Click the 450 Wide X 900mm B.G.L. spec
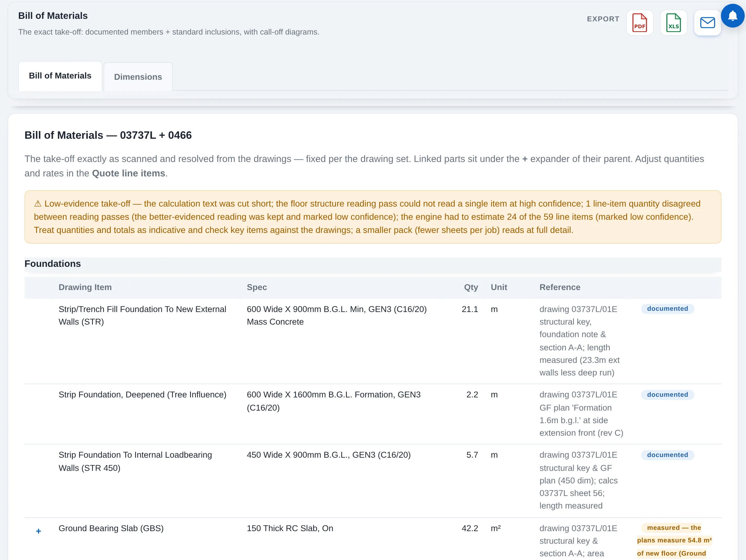 tap(328, 455)
